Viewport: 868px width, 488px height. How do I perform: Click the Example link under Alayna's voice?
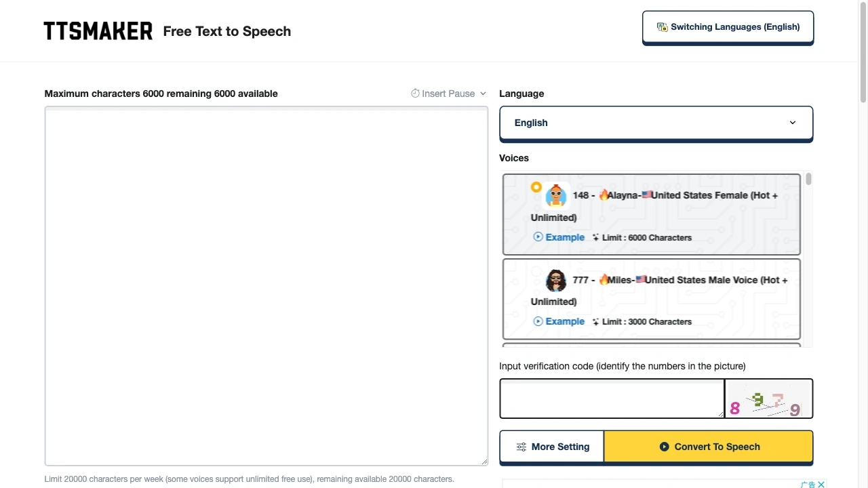tap(565, 237)
